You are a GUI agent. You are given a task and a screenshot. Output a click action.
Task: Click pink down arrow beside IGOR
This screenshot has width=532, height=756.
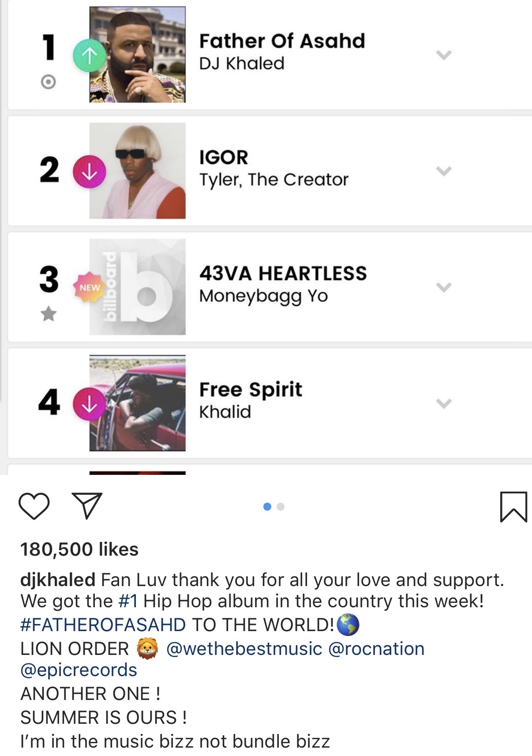click(89, 172)
